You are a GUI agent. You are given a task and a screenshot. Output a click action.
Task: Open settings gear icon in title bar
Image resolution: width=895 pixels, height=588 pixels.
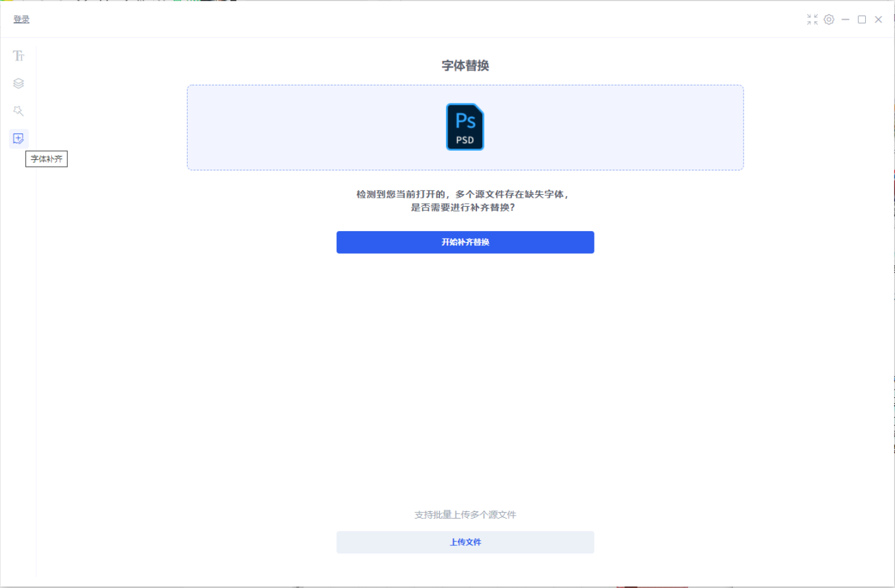click(x=829, y=20)
